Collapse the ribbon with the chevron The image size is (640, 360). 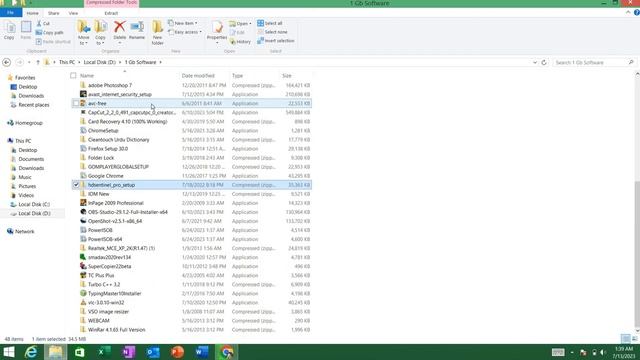tap(628, 13)
